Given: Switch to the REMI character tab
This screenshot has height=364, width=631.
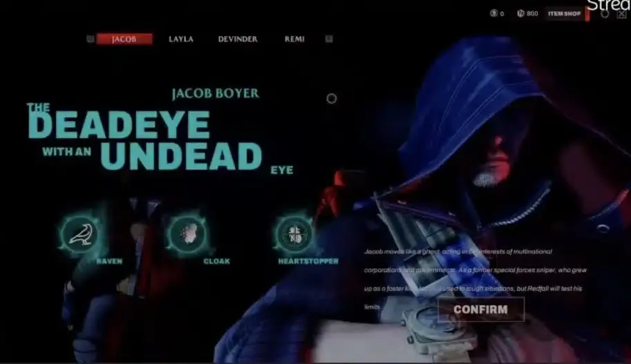Looking at the screenshot, I should pos(294,39).
